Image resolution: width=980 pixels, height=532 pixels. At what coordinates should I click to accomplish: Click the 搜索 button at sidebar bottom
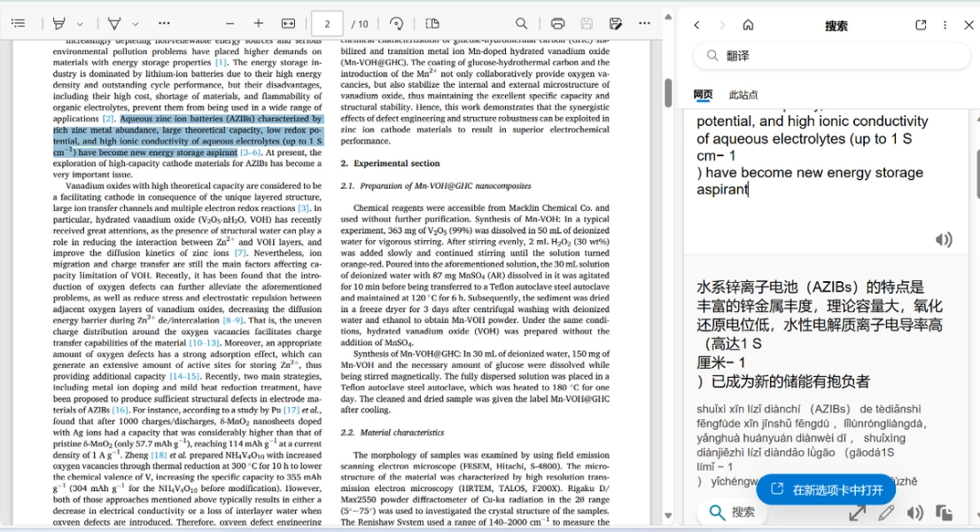(x=733, y=512)
